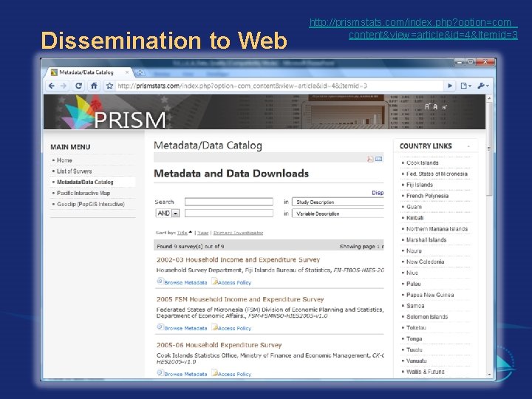Open the Solomon Islands country link

click(427, 317)
